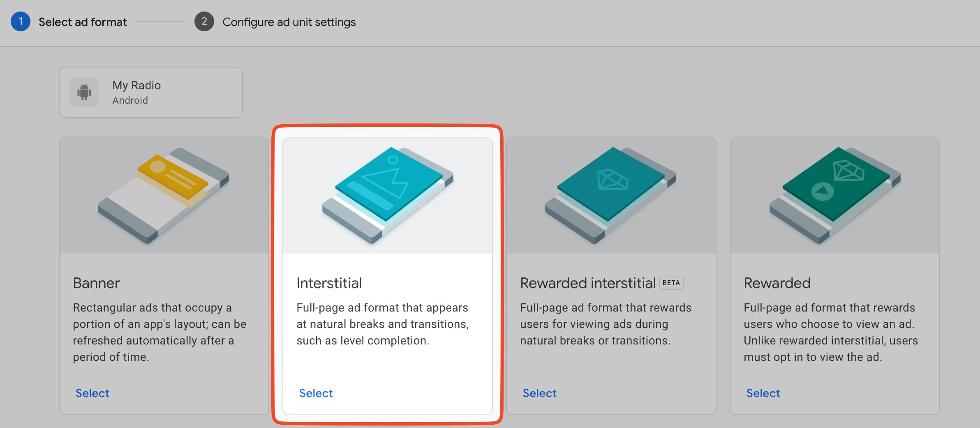Click the Interstitial ad format illustration
This screenshot has width=980, height=428.
point(388,195)
